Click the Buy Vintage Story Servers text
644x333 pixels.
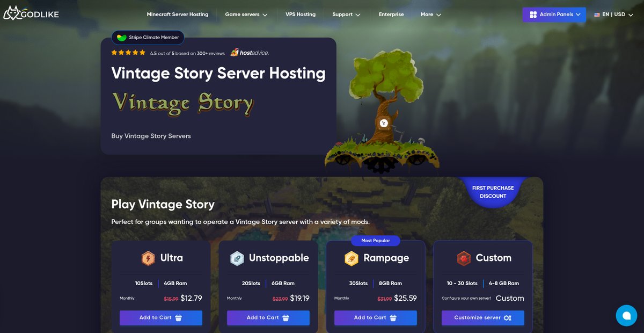point(151,136)
